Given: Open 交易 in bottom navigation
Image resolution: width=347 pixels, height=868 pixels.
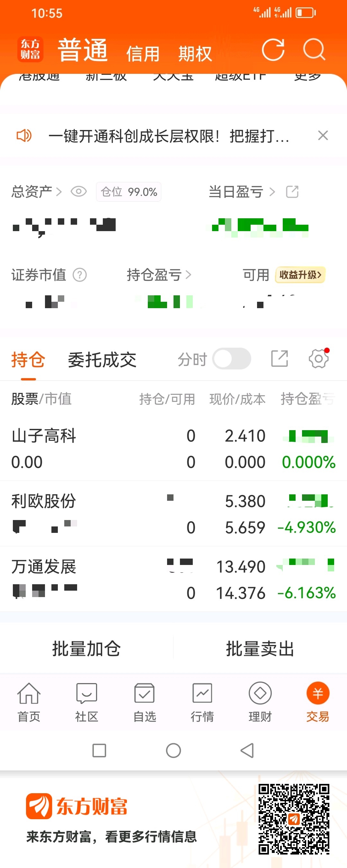Looking at the screenshot, I should point(318,703).
